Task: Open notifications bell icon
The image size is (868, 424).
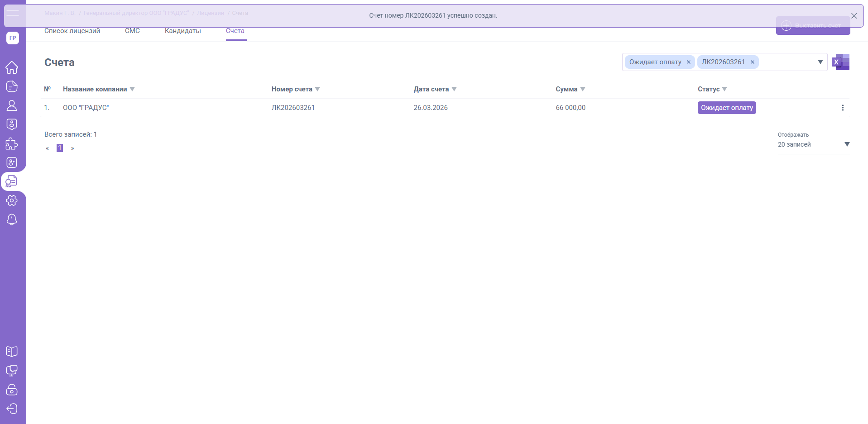Action: click(x=12, y=219)
